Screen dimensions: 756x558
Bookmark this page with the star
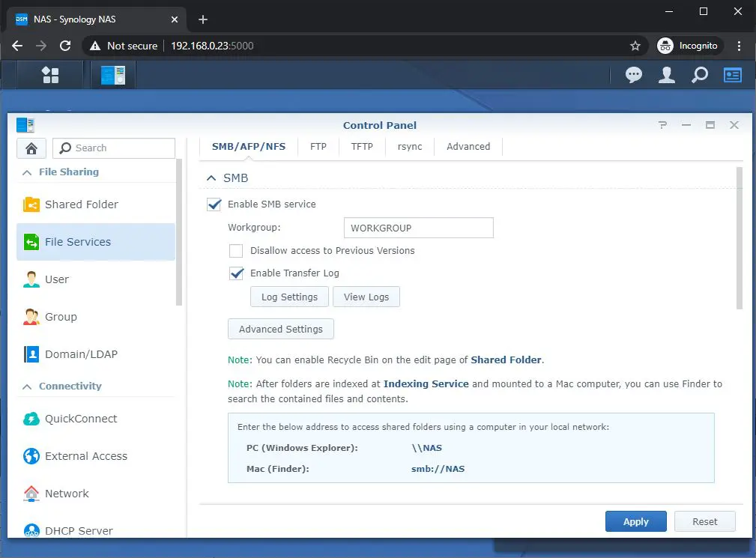pos(635,46)
